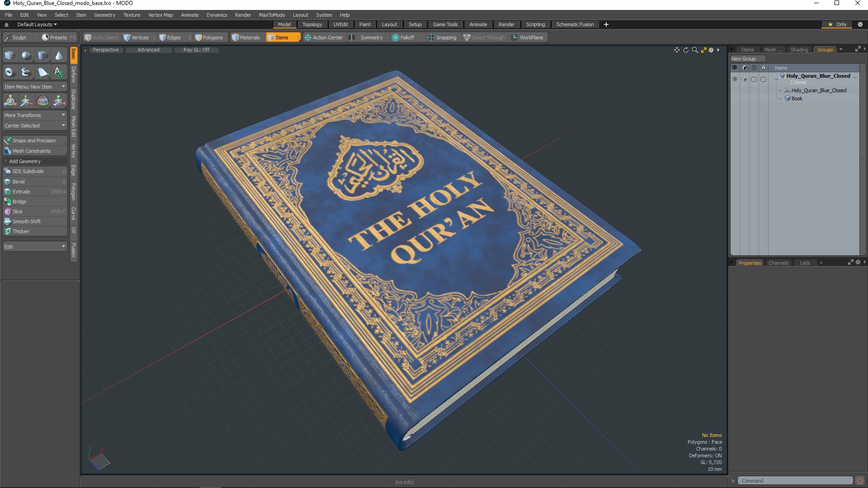Click the Properties panel gear icon

858,263
